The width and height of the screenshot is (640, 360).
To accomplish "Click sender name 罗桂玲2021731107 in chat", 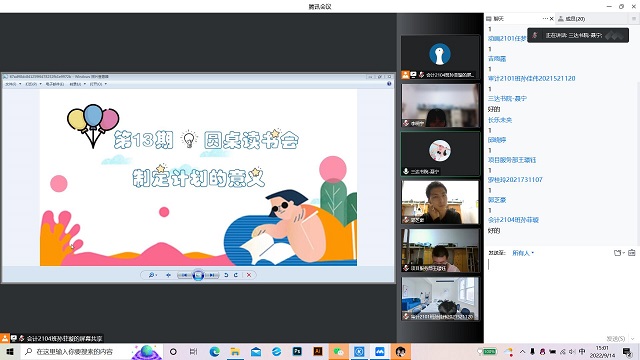I will tap(515, 180).
